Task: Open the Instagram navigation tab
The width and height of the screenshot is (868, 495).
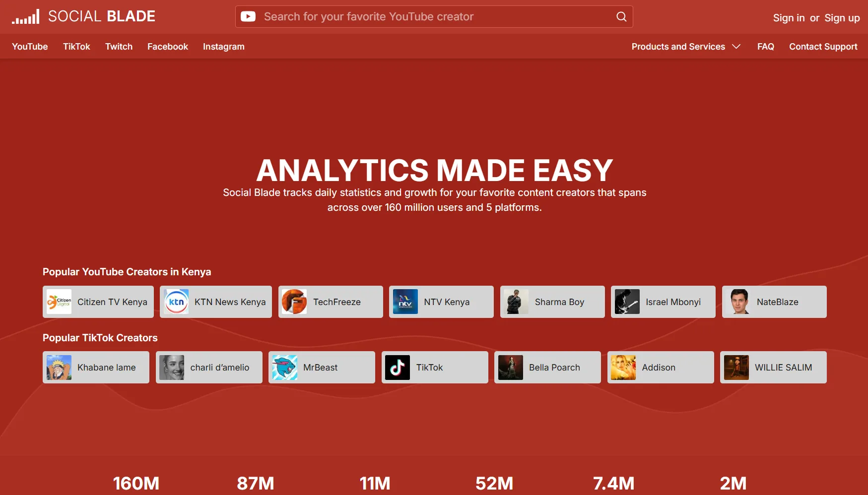Action: (223, 47)
